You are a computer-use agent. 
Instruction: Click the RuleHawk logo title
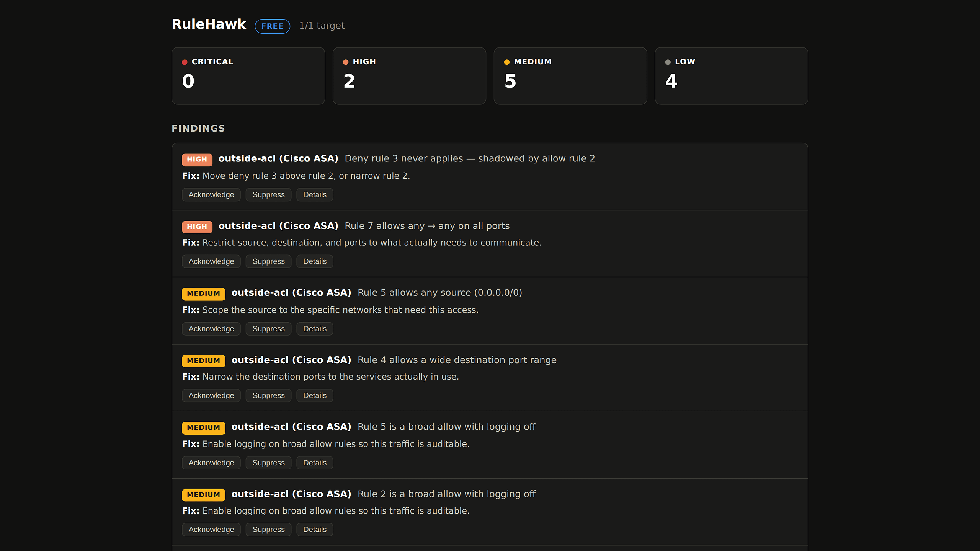point(209,24)
